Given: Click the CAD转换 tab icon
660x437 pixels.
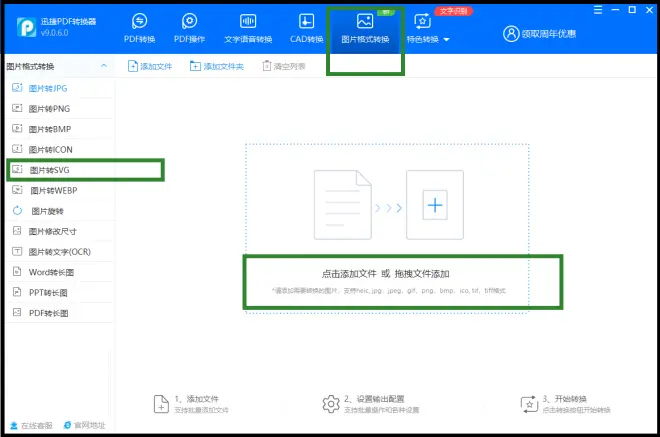Looking at the screenshot, I should coord(306,21).
